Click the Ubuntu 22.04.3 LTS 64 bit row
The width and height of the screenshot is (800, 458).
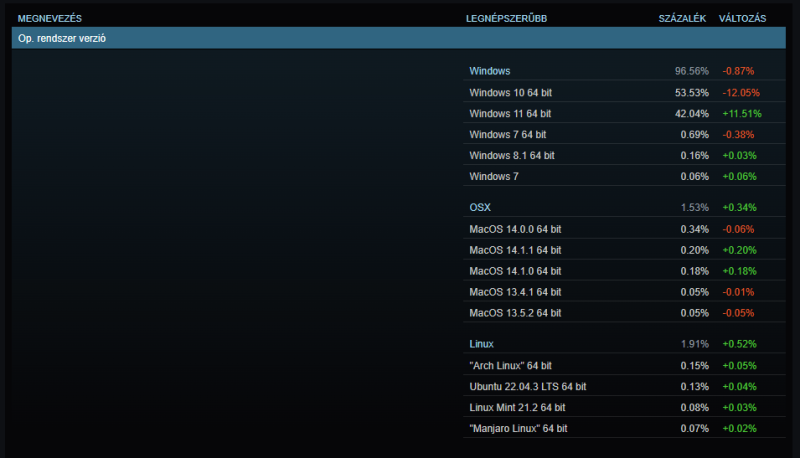624,387
